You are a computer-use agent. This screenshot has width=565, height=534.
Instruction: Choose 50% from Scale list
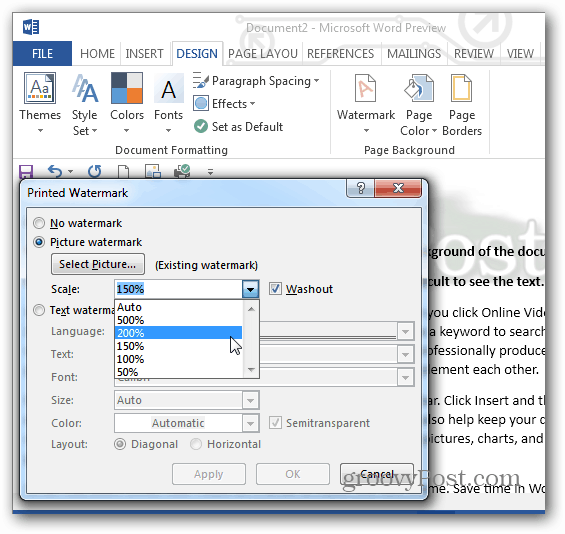tap(178, 371)
